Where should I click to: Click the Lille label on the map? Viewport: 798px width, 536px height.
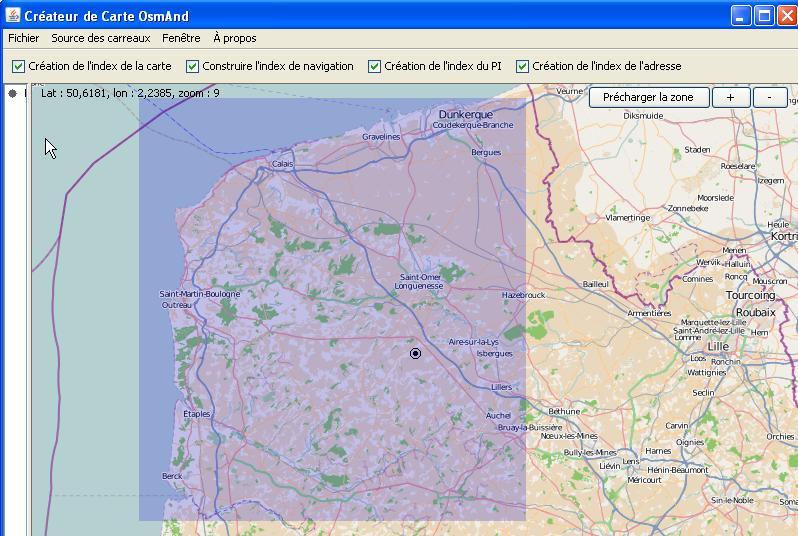pyautogui.click(x=718, y=347)
